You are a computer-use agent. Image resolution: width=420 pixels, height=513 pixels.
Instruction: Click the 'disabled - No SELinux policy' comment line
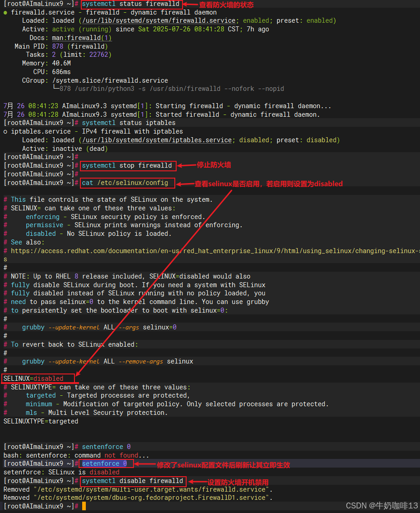coord(88,234)
